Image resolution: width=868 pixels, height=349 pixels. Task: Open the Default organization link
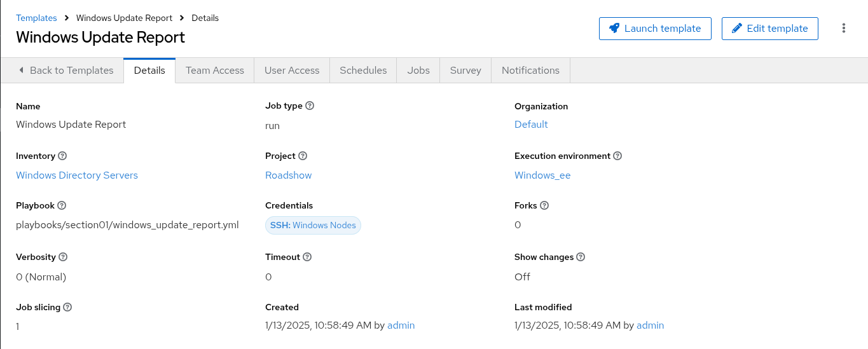(531, 125)
